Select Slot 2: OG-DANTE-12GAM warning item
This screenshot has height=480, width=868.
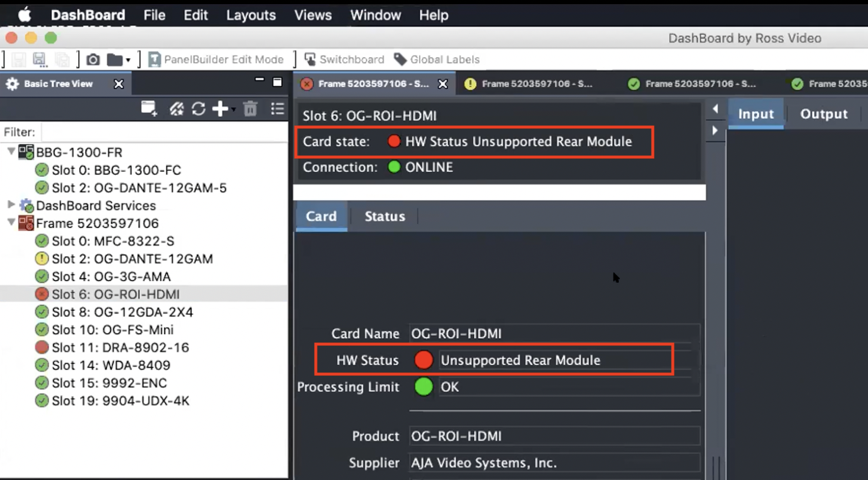click(132, 258)
